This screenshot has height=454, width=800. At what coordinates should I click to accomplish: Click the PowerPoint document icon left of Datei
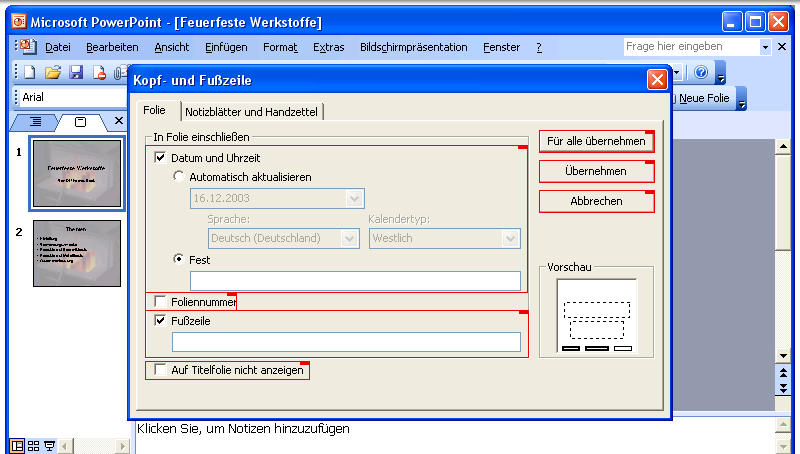click(x=28, y=47)
